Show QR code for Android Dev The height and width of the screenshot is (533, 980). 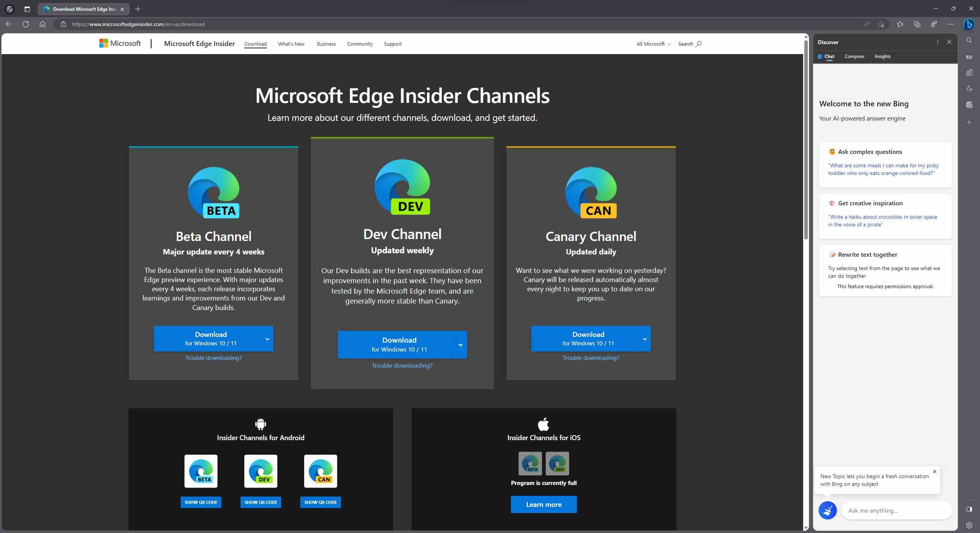click(261, 502)
